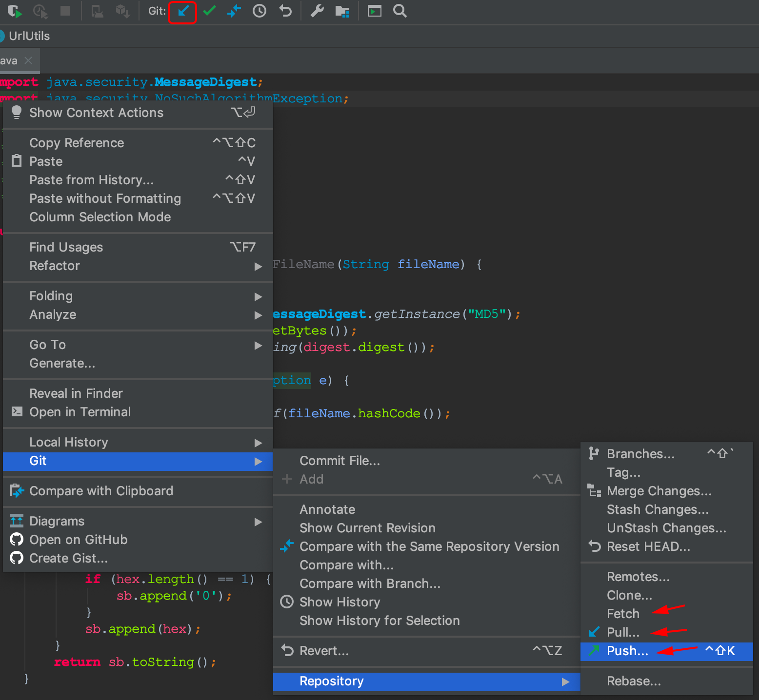Image resolution: width=759 pixels, height=700 pixels.
Task: Click the Git Rollback undo icon
Action: [x=285, y=11]
